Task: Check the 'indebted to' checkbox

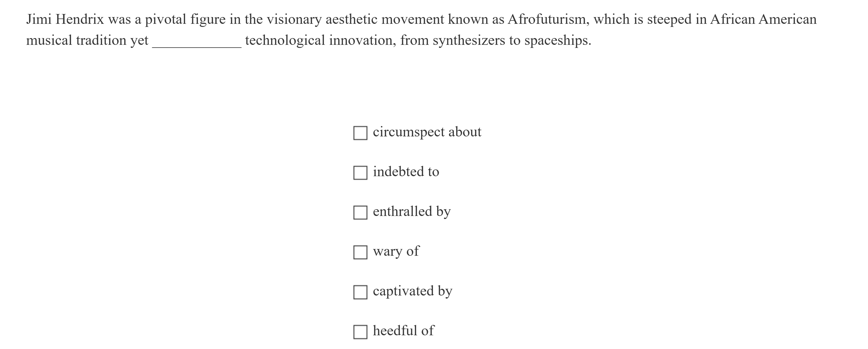Action: [x=360, y=173]
